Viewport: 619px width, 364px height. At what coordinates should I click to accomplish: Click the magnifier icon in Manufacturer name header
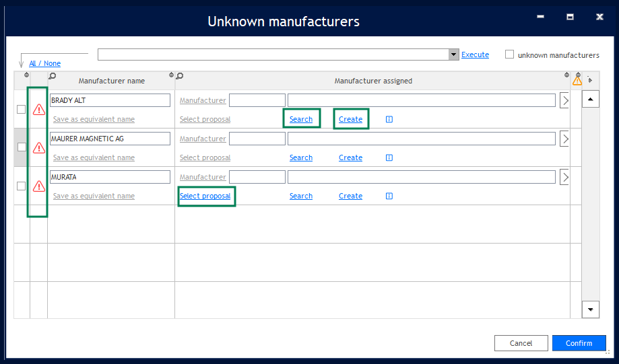click(x=53, y=76)
